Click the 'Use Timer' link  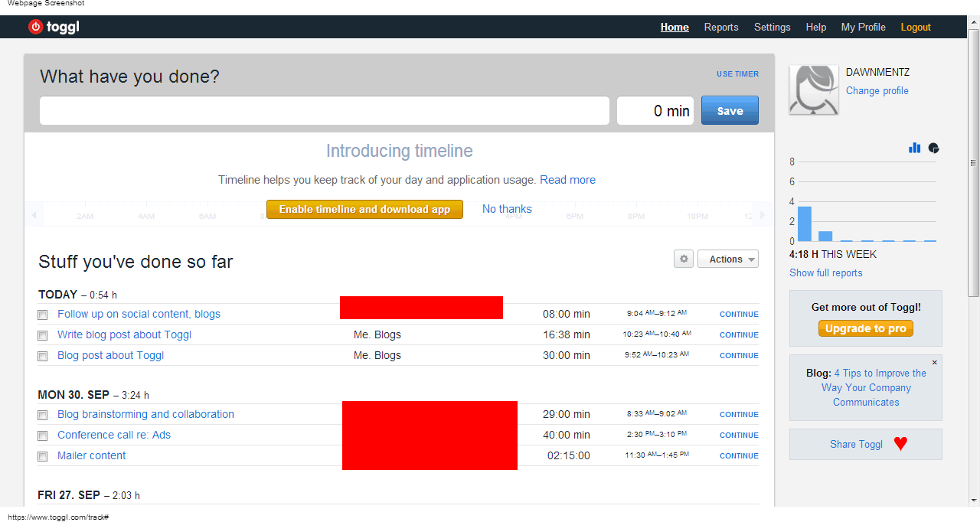[x=737, y=74]
